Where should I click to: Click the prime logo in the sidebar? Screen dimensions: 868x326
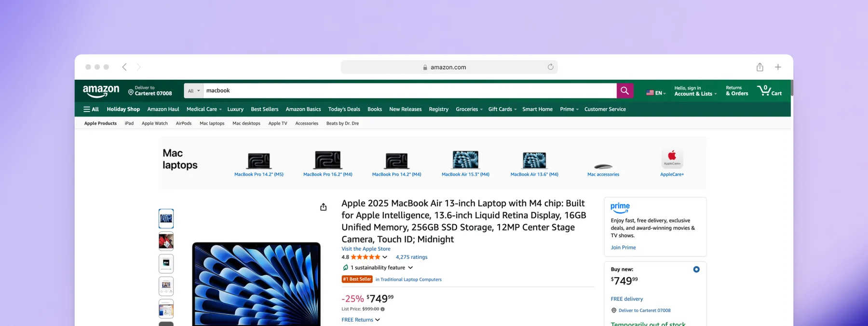click(x=620, y=208)
